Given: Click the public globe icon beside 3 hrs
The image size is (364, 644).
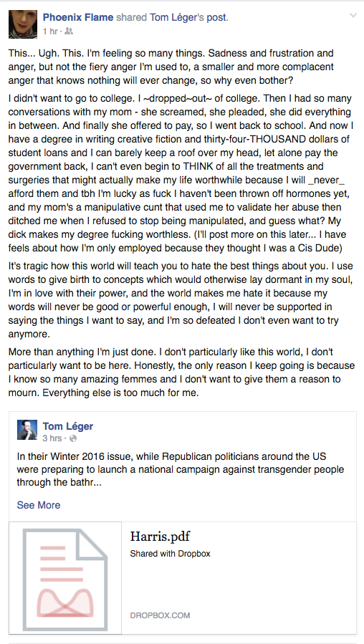Looking at the screenshot, I should pos(73,438).
